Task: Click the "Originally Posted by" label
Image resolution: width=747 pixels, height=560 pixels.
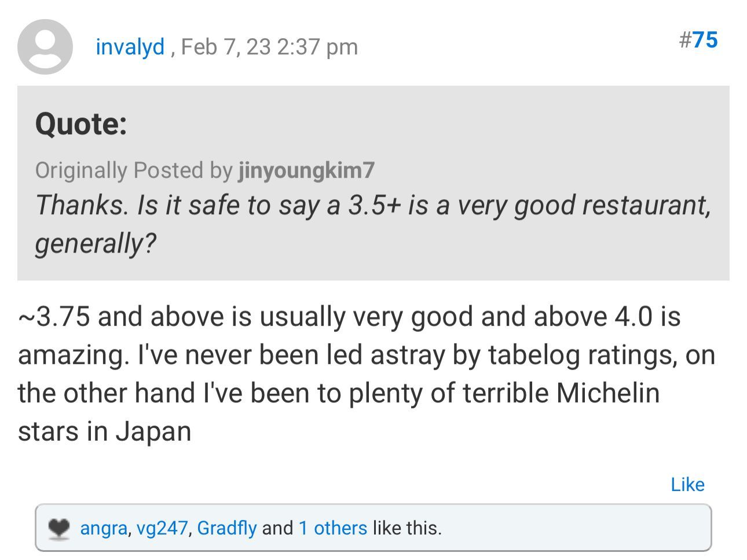Action: (x=134, y=170)
